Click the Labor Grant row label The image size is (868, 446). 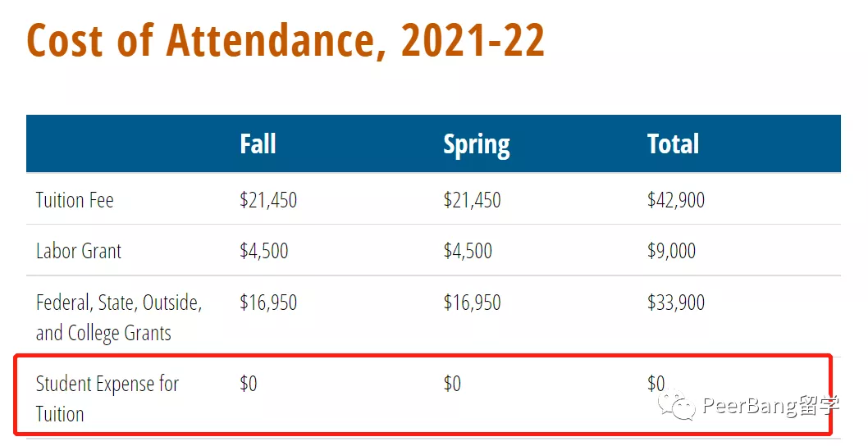pos(79,251)
